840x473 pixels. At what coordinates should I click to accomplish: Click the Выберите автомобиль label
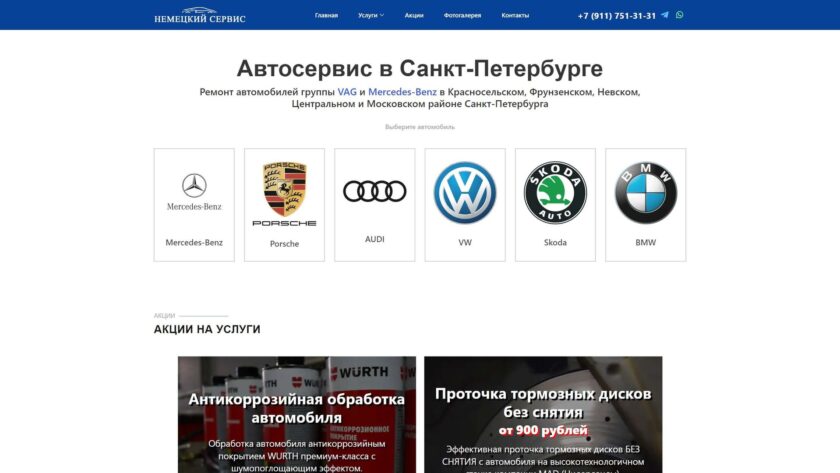419,127
